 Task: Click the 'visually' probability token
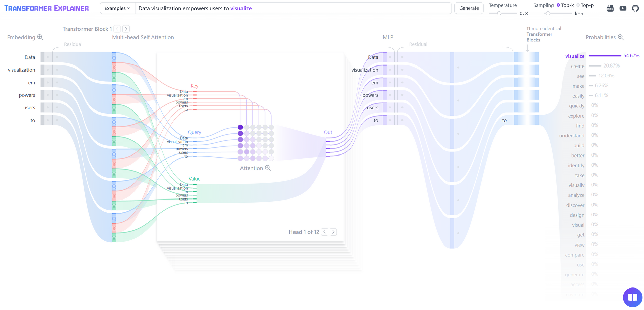point(577,185)
